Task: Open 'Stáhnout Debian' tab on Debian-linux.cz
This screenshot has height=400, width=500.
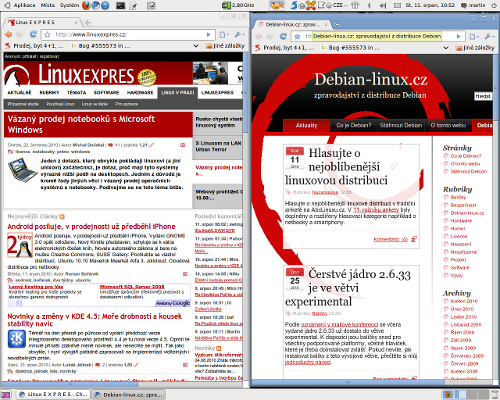Action: 401,125
